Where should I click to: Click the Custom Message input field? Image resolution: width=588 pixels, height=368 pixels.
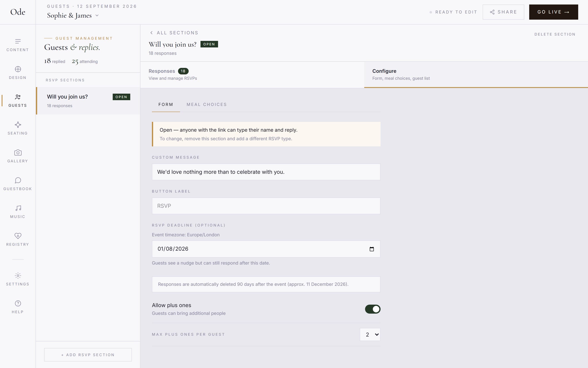coord(266,172)
